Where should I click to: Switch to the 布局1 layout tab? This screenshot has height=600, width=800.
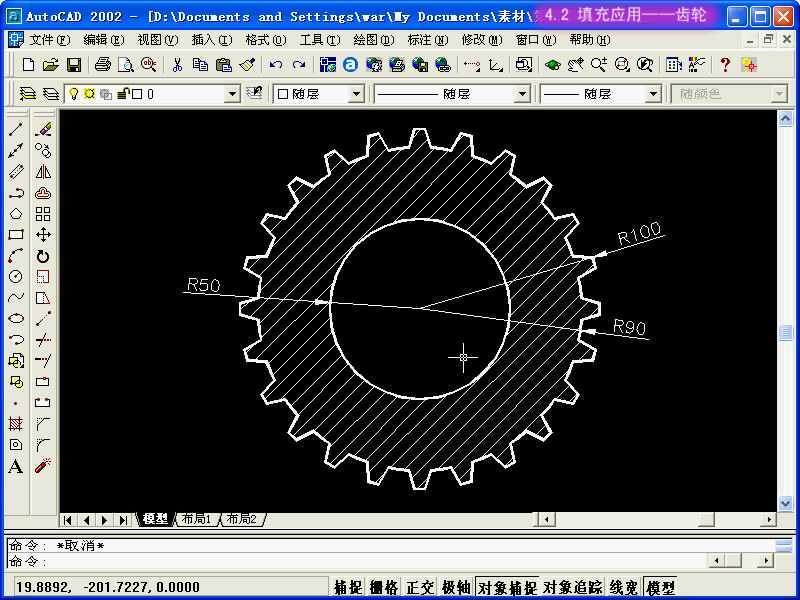pos(197,519)
